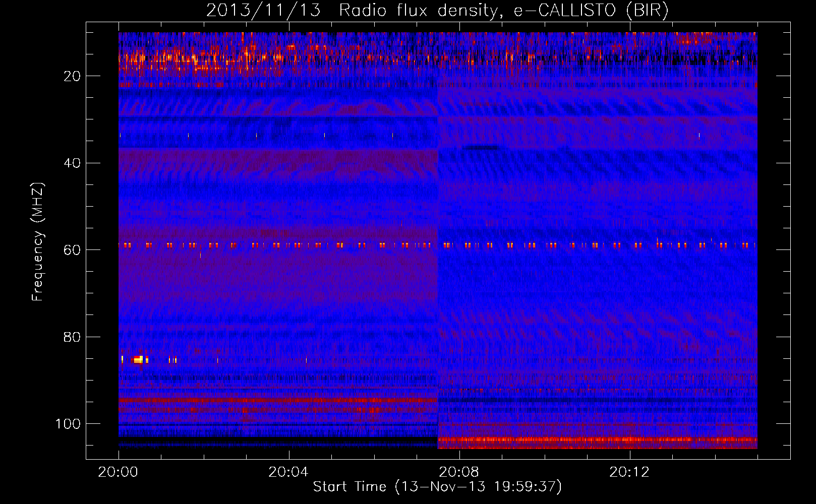Click the bright yellow burst near 85 MHz

[x=138, y=359]
